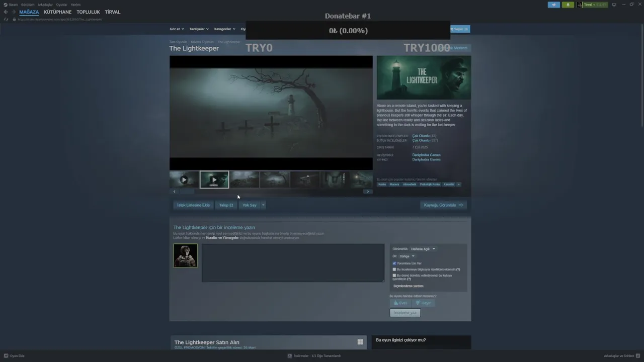Check the computer specs inclusion checkbox
The width and height of the screenshot is (644, 362).
[394, 269]
